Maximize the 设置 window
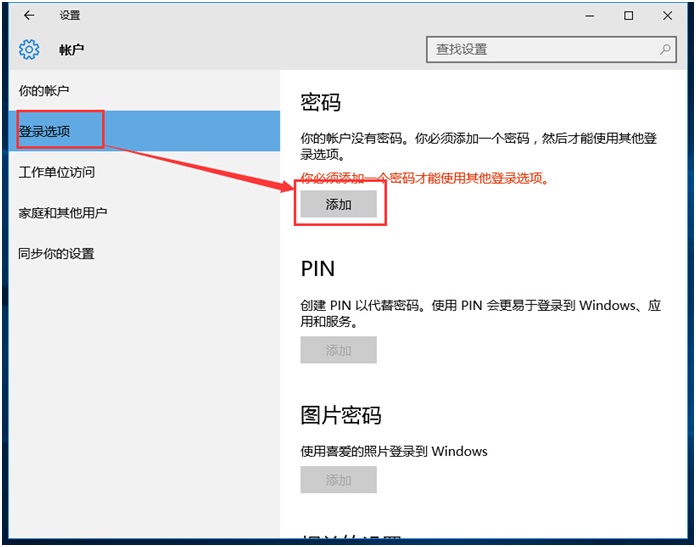Screen dimensions: 696x547 [628, 16]
